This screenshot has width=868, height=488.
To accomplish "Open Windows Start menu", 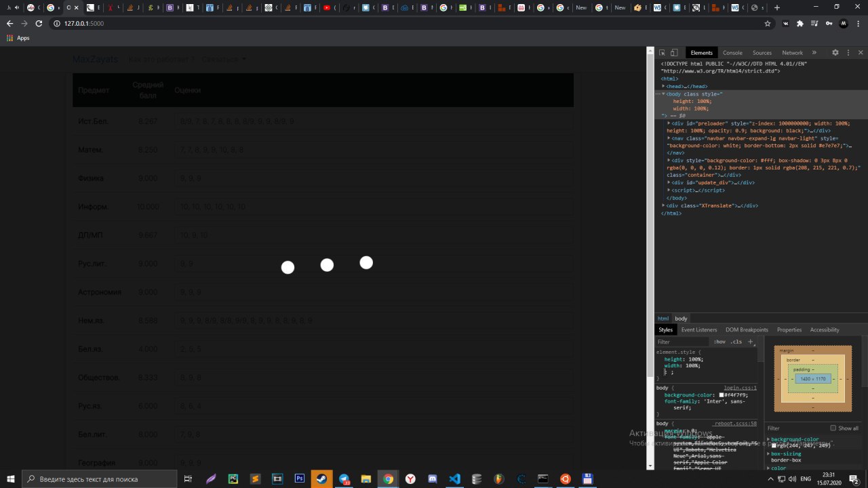I will (x=10, y=479).
